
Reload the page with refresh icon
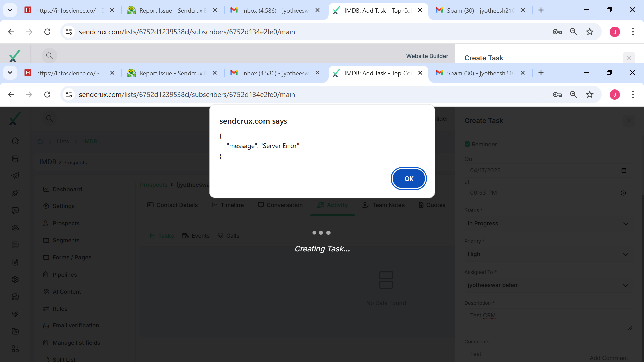[x=47, y=95]
